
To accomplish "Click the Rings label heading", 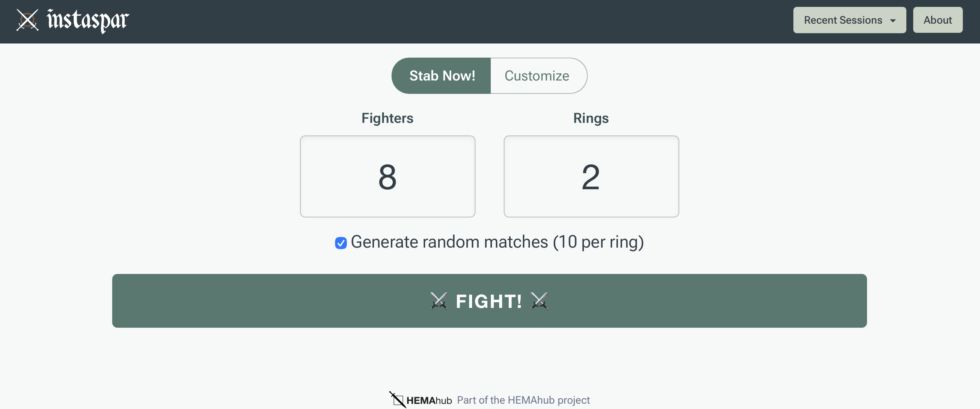I will [x=591, y=118].
